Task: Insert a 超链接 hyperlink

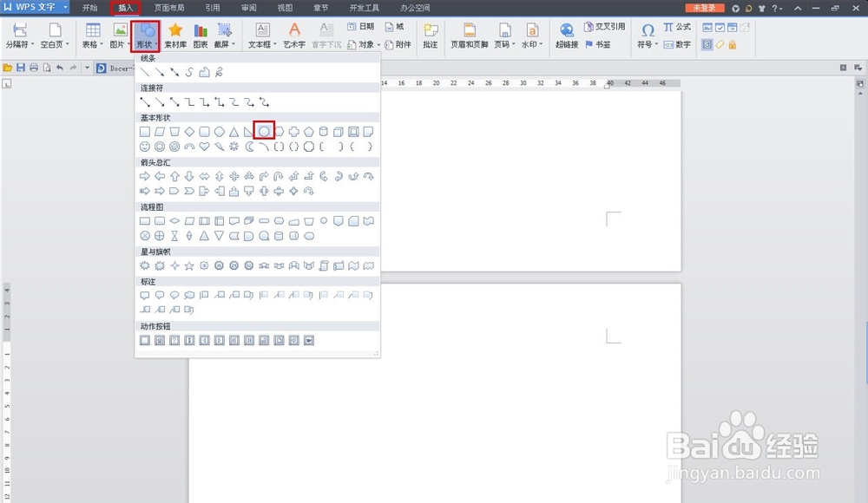Action: pyautogui.click(x=566, y=36)
